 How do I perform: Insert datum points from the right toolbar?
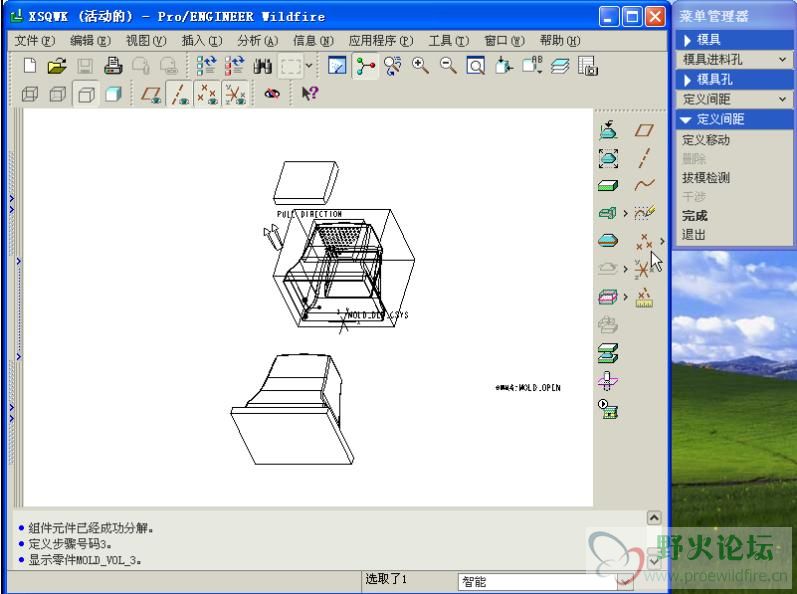pyautogui.click(x=644, y=241)
